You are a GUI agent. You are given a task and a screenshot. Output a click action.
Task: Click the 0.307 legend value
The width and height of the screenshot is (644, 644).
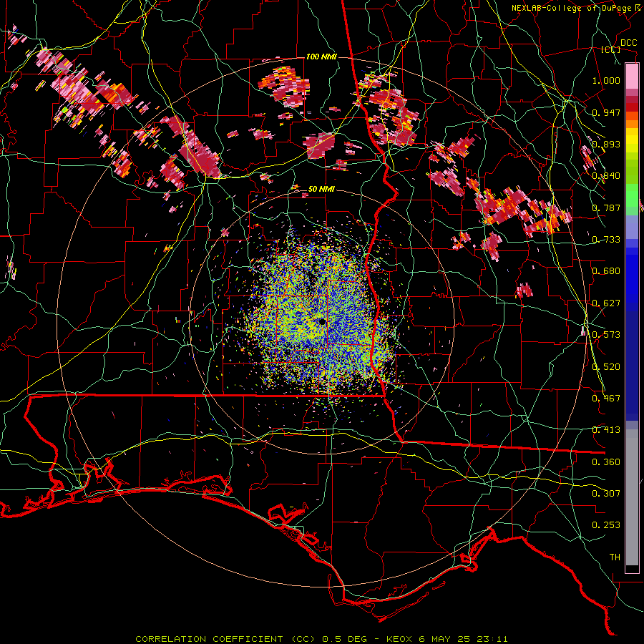click(606, 494)
